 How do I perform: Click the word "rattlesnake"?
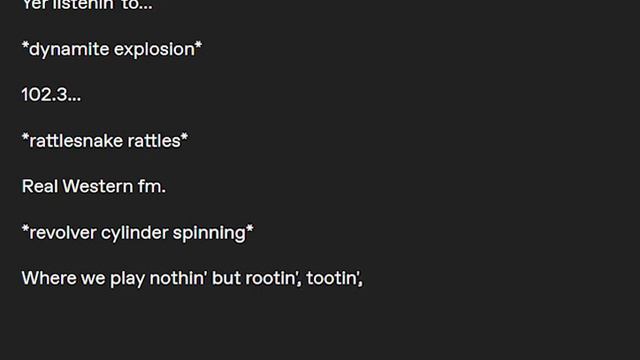76,140
